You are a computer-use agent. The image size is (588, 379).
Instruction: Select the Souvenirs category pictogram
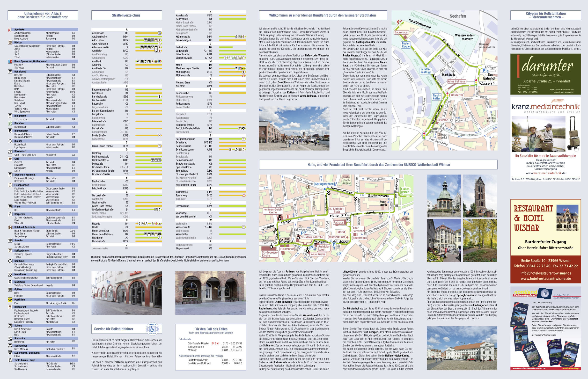coord(10,338)
